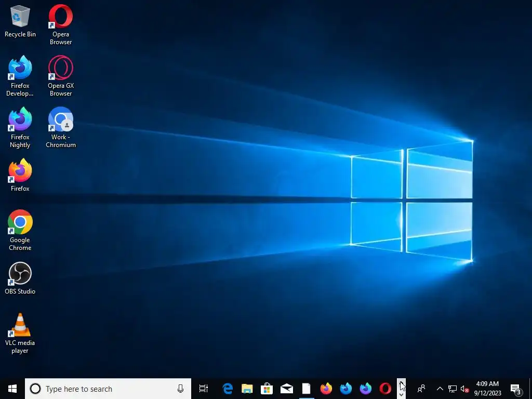Image resolution: width=532 pixels, height=399 pixels.
Task: Launch Opera from the taskbar
Action: click(385, 389)
